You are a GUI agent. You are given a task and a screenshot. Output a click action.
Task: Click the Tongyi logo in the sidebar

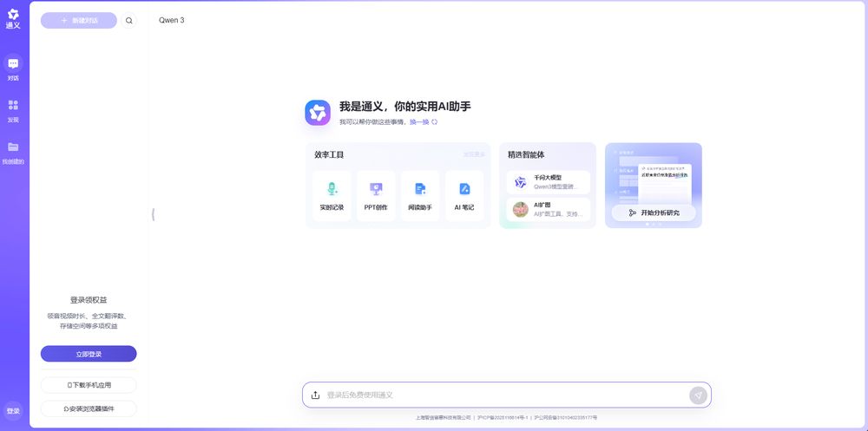click(13, 19)
